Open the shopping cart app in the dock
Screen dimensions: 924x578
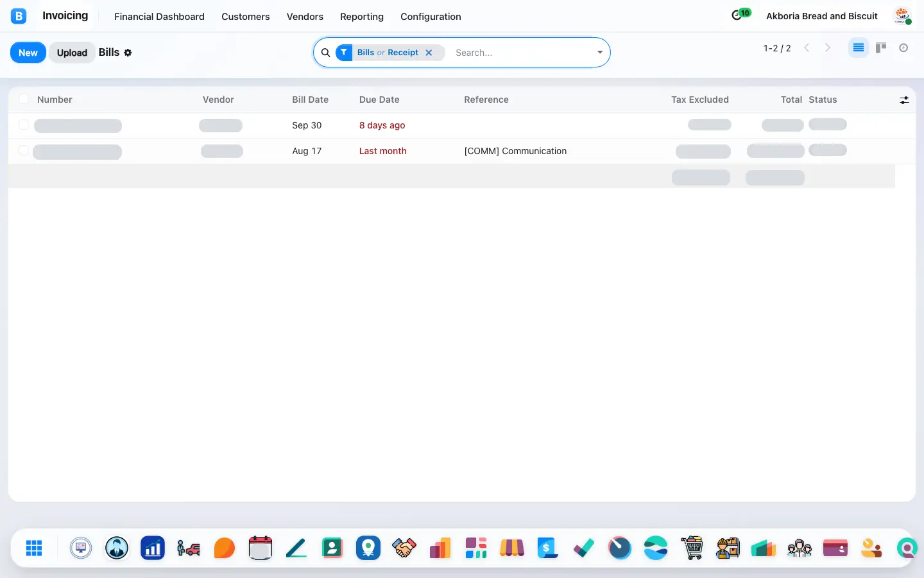pyautogui.click(x=692, y=548)
